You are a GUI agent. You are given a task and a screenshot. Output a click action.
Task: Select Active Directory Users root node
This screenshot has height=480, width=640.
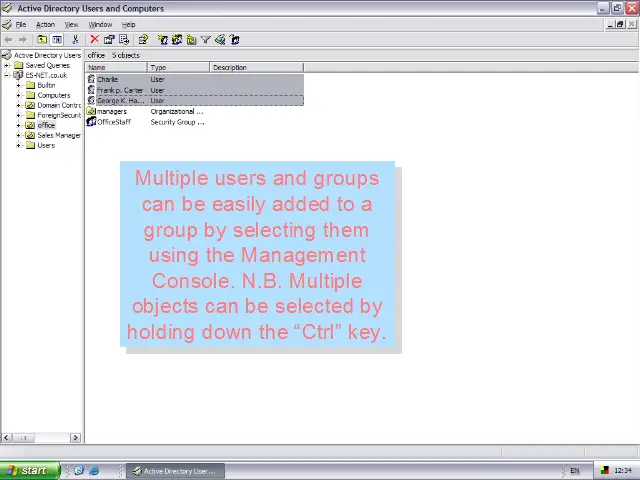coord(47,55)
